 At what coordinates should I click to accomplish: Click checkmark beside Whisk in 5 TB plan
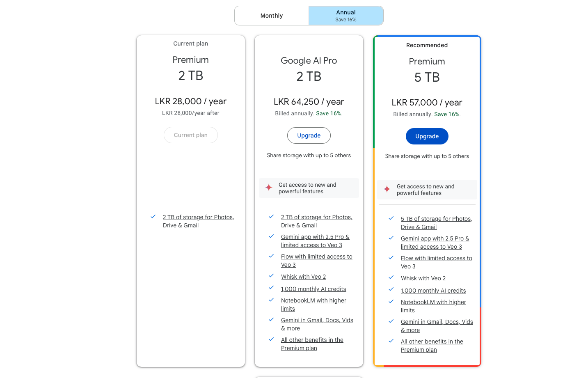coord(391,277)
